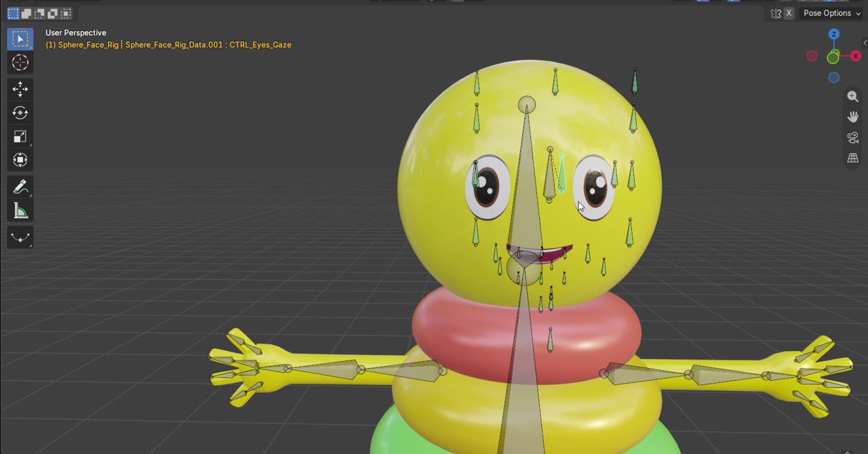The height and width of the screenshot is (454, 868).
Task: Click the Sphere_Face_Rig CTRL_Eyes_Gaze info text
Action: [168, 45]
